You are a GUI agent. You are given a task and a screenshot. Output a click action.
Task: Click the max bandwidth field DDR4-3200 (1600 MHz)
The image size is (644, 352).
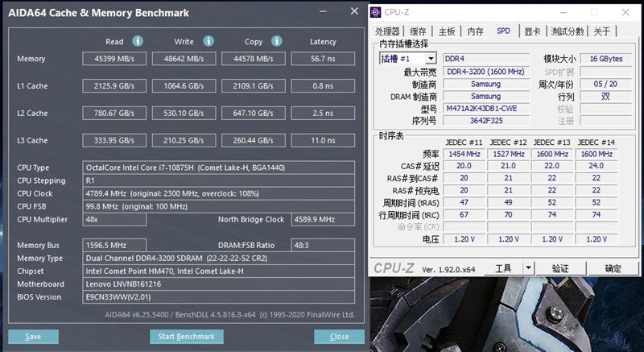point(486,72)
